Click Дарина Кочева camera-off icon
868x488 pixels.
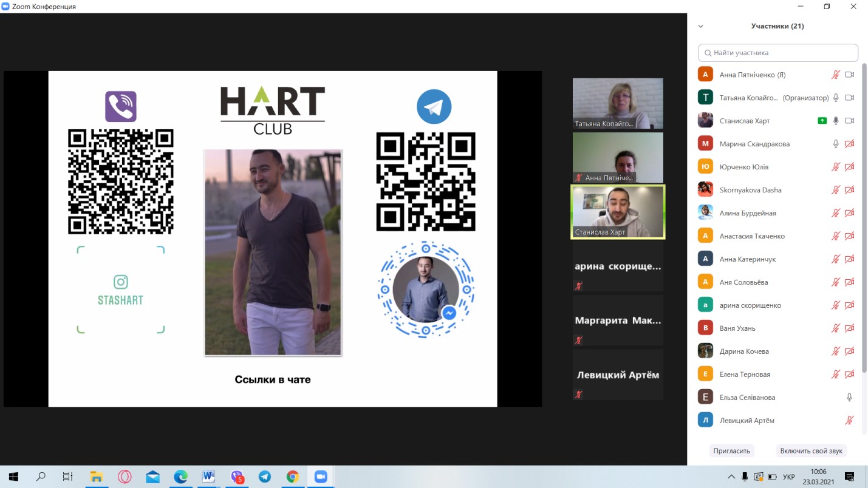(849, 351)
